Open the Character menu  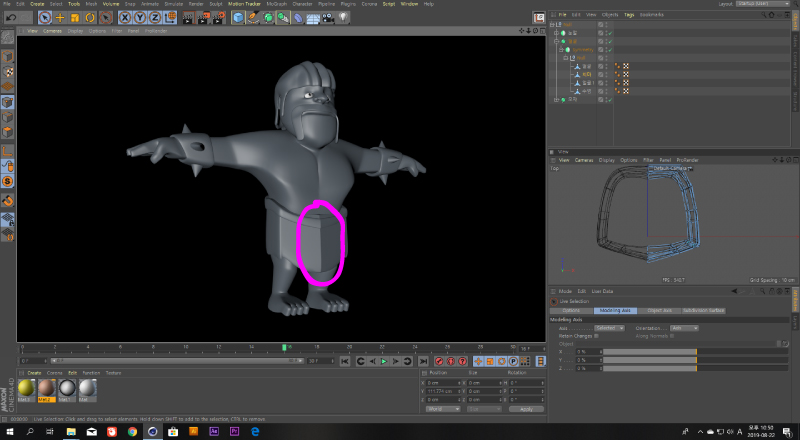click(303, 4)
